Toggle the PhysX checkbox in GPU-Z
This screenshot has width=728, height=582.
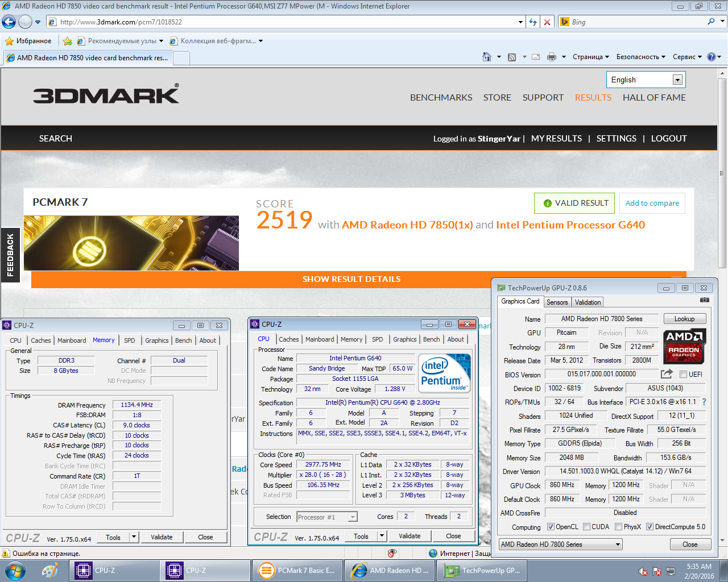(618, 526)
